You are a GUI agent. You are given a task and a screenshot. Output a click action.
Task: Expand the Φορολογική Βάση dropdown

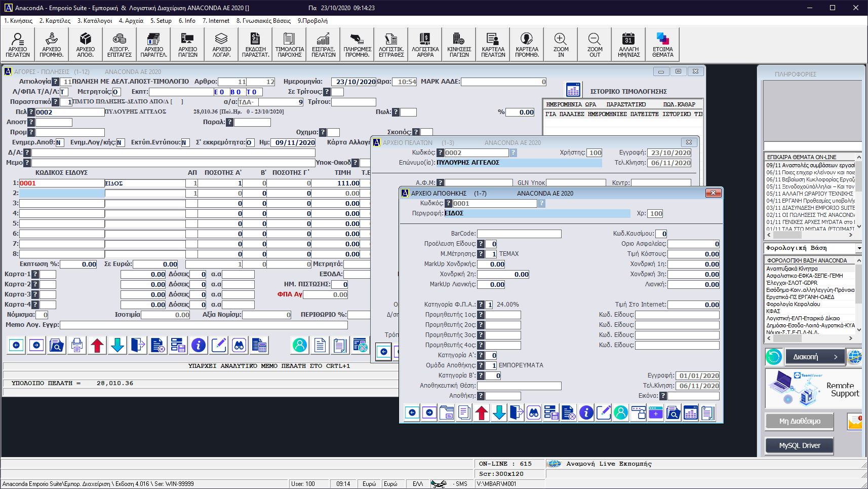(859, 248)
